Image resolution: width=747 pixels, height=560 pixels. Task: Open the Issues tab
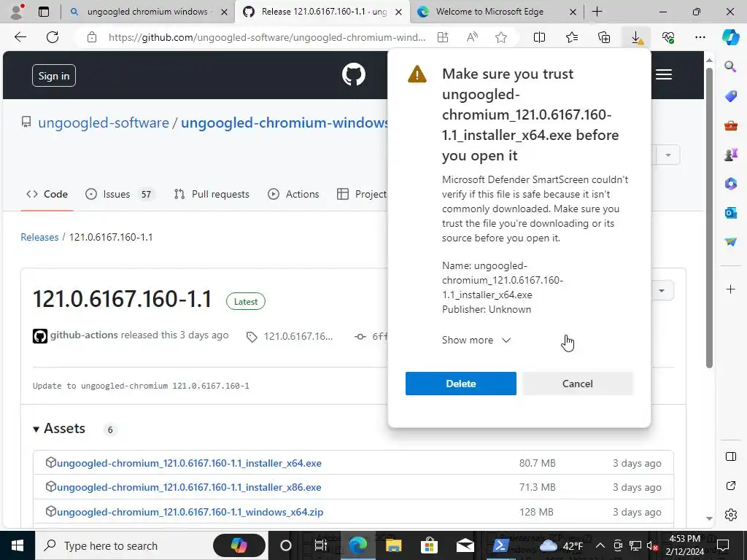pyautogui.click(x=119, y=194)
